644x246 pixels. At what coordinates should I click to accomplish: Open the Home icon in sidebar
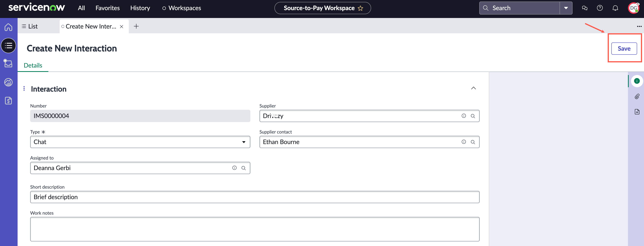[8, 27]
